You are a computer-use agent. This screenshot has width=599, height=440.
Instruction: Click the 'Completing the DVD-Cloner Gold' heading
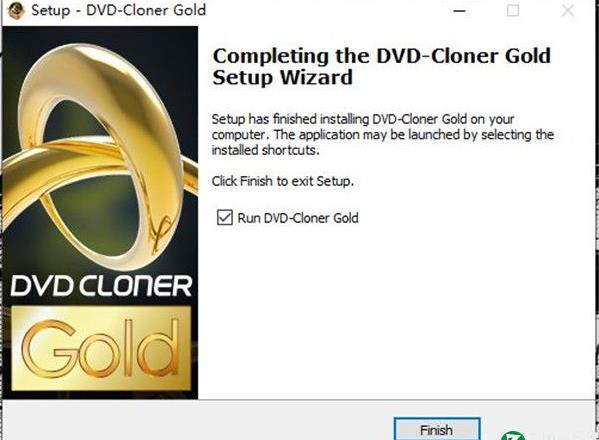click(382, 56)
